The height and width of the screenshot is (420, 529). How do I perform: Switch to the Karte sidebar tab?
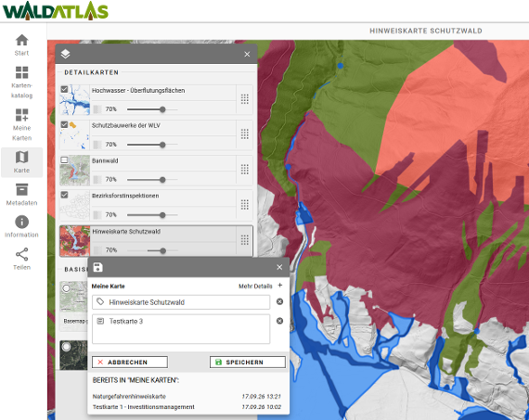tap(21, 162)
